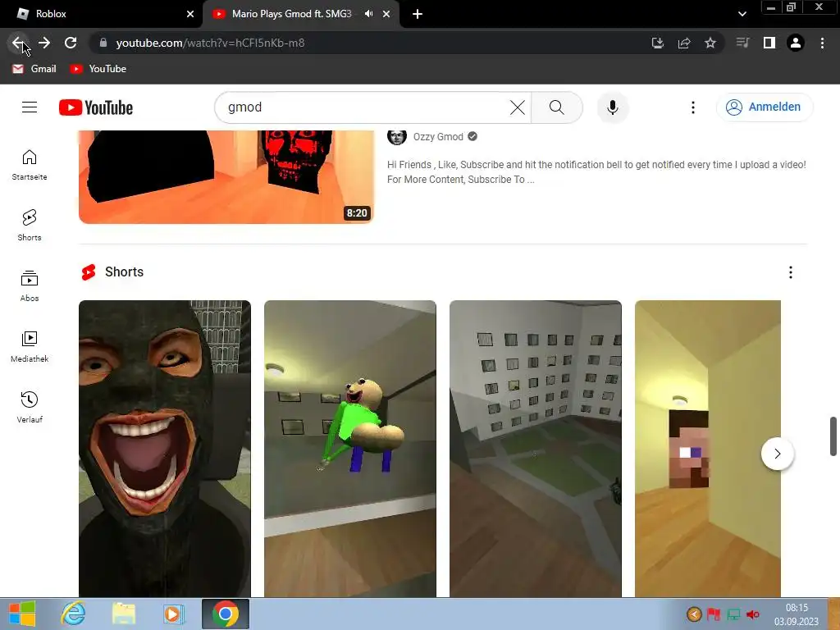Open YouTube settings three-dot menu
This screenshot has height=630, width=840.
click(692, 107)
